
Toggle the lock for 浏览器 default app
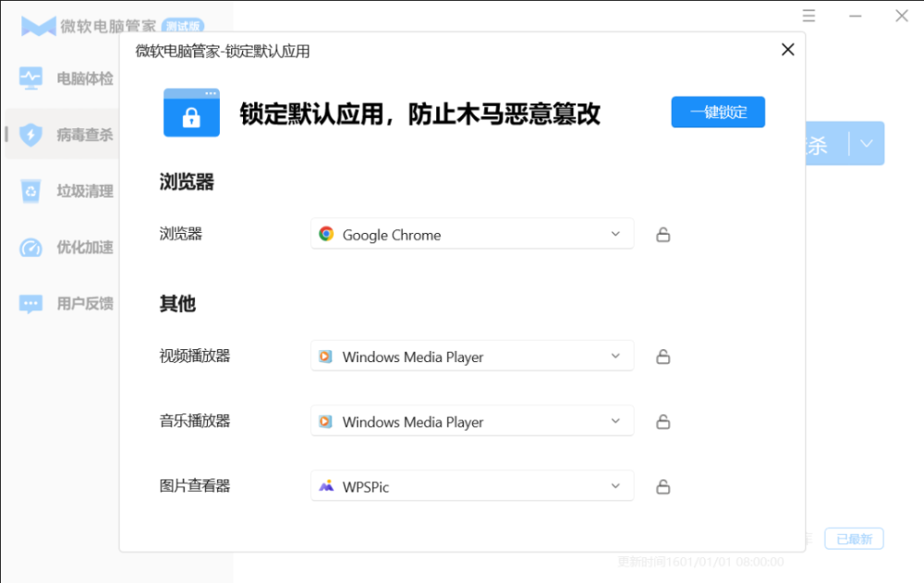click(x=663, y=235)
